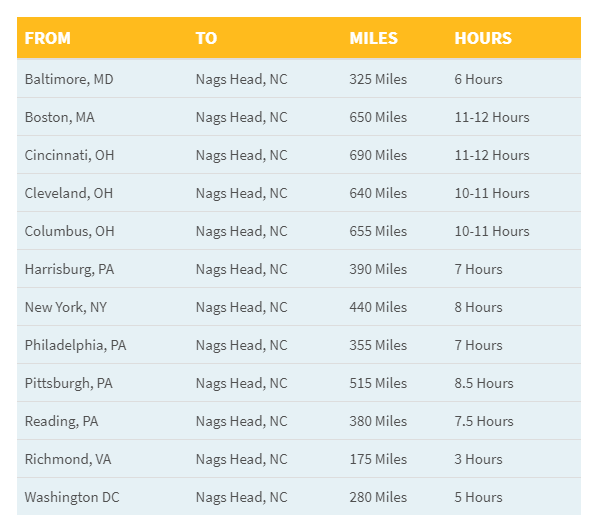The image size is (598, 532).
Task: Select the Cincinnati, OH cell
Action: (69, 155)
